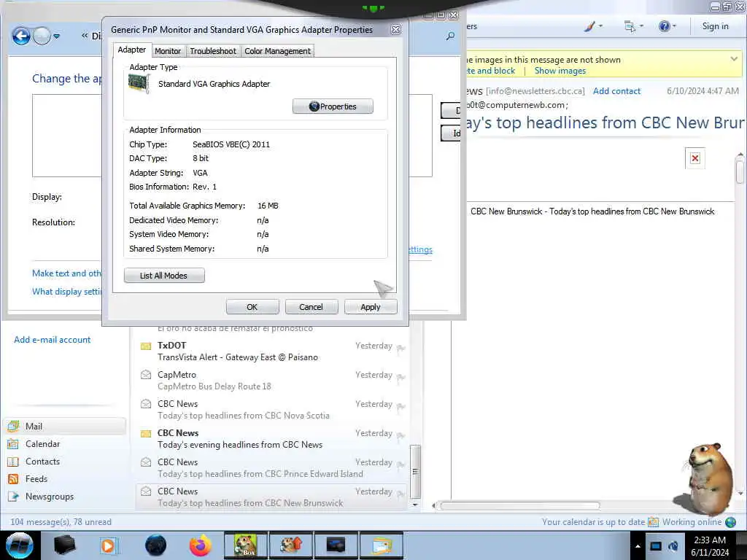
Task: Open the Windows Start orb
Action: 20,545
